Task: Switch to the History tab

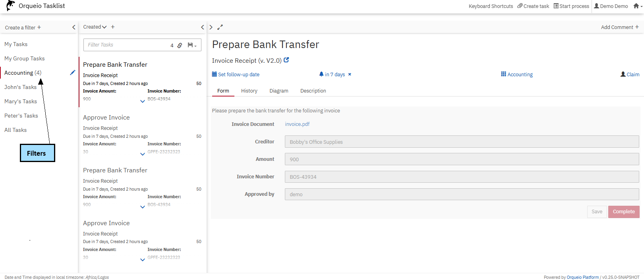Action: point(249,91)
